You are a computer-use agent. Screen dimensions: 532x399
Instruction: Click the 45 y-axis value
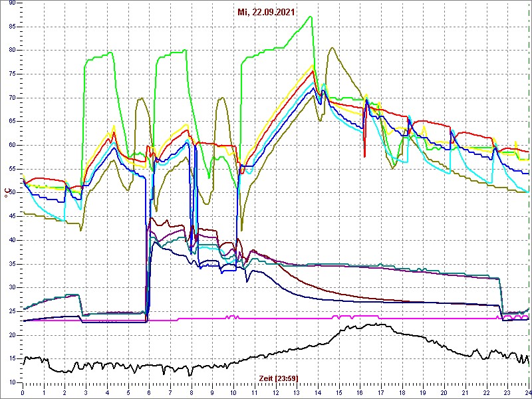tap(11, 217)
